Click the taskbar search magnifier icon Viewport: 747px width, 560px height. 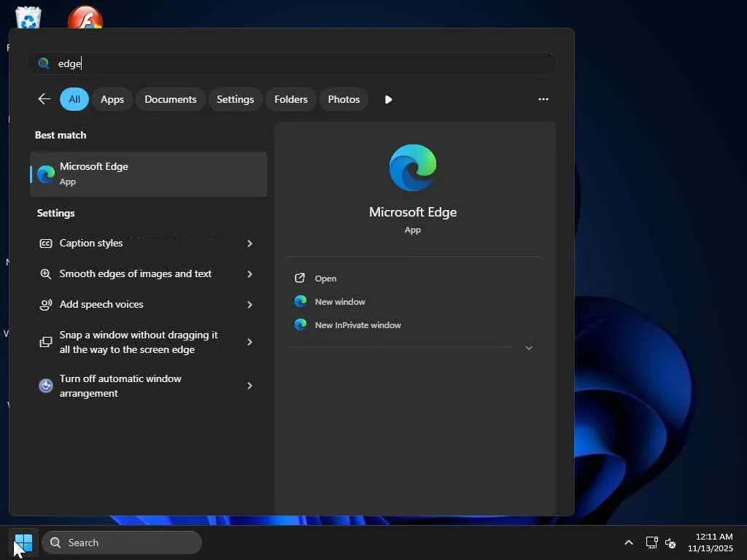click(55, 542)
